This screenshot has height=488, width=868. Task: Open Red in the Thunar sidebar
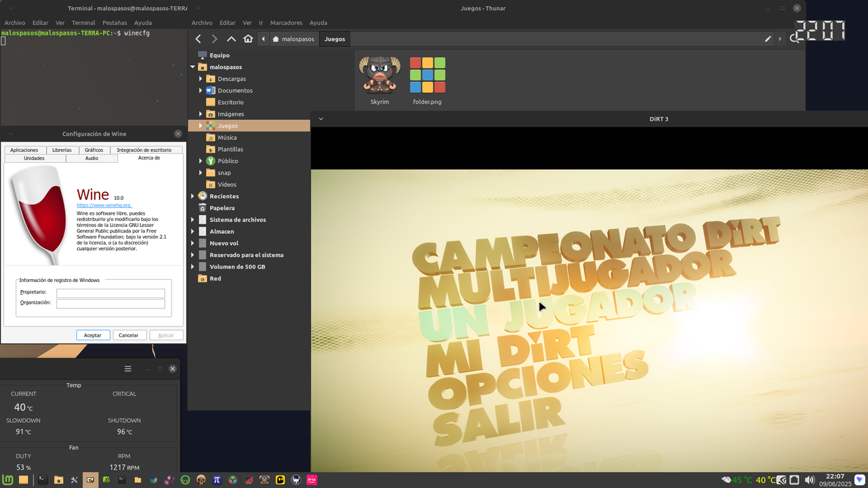[x=215, y=279]
